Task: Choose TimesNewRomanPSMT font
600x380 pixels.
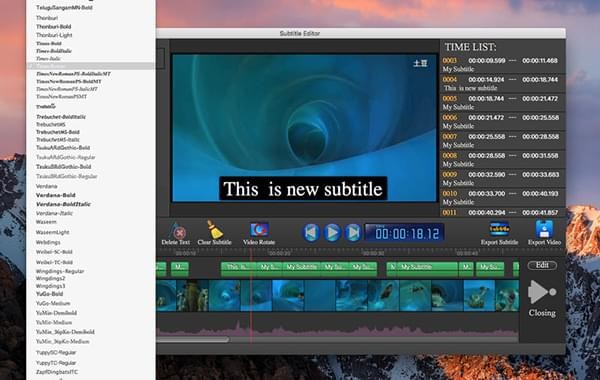Action: pos(61,96)
